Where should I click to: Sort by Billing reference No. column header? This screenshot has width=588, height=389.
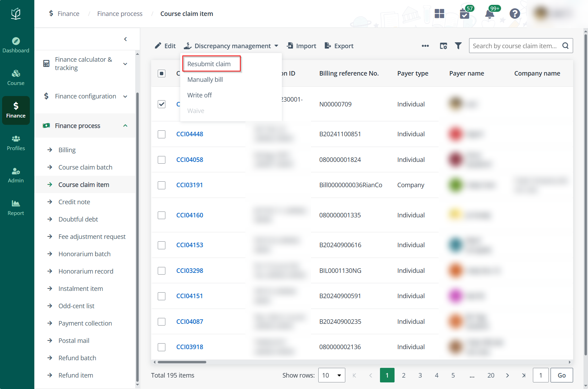349,74
